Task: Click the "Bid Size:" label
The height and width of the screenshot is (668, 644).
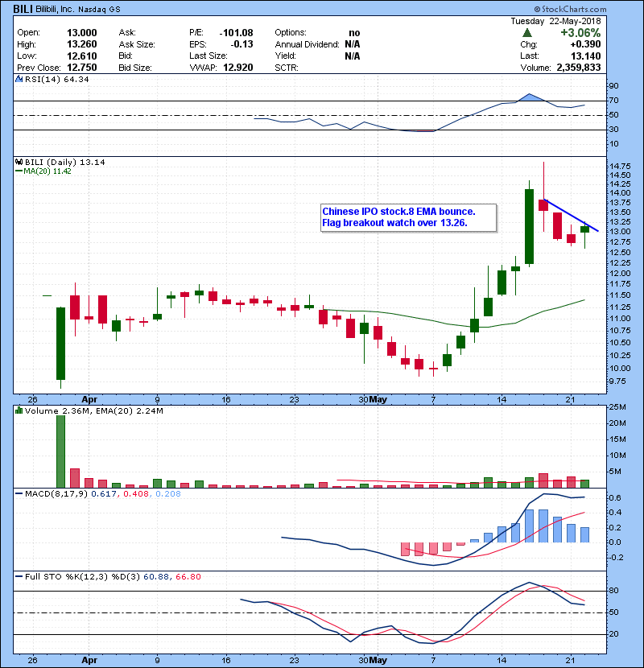Action: point(135,68)
